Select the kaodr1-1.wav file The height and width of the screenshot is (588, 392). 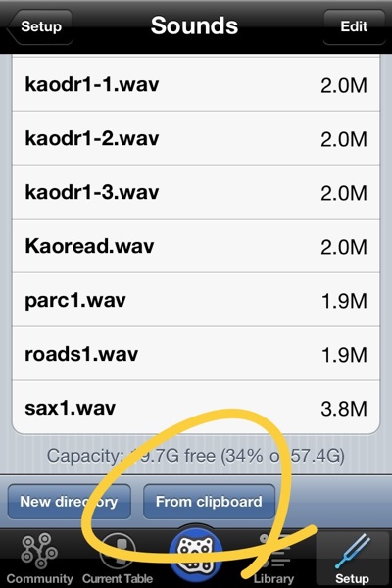click(x=196, y=84)
